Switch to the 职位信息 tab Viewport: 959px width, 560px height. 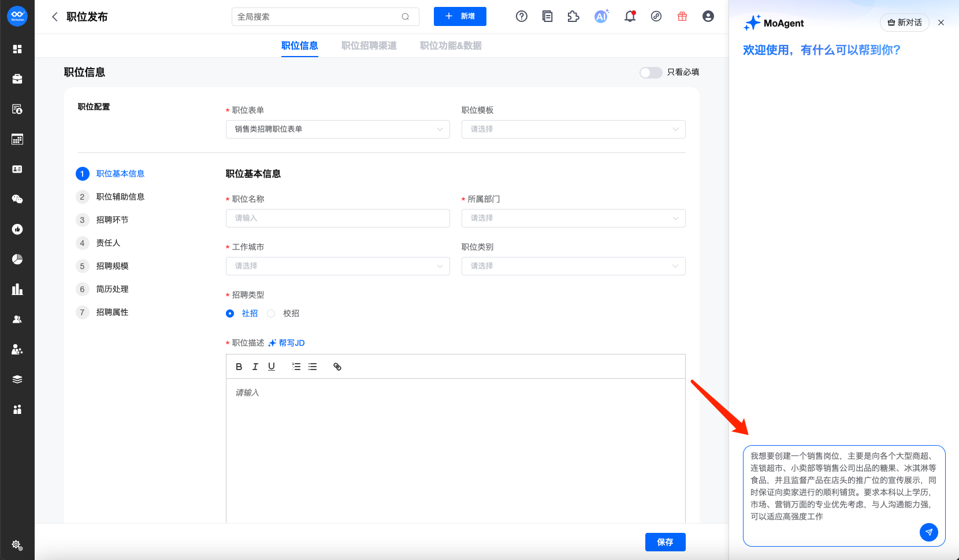tap(300, 46)
